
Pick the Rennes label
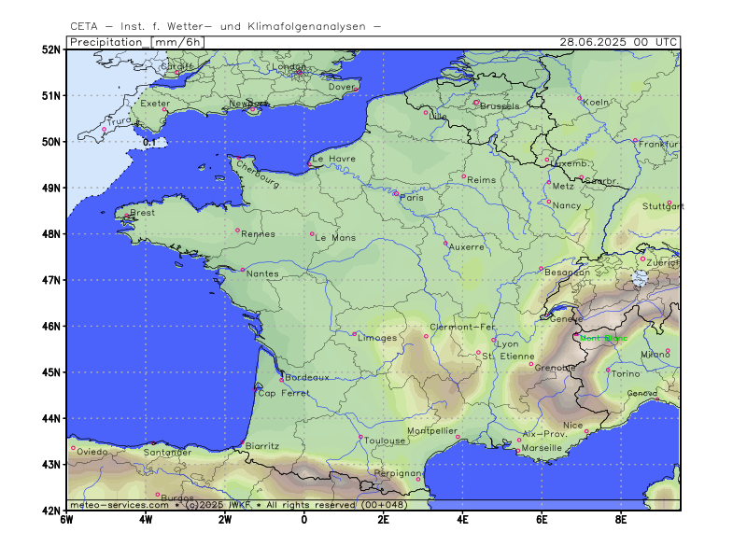[259, 234]
